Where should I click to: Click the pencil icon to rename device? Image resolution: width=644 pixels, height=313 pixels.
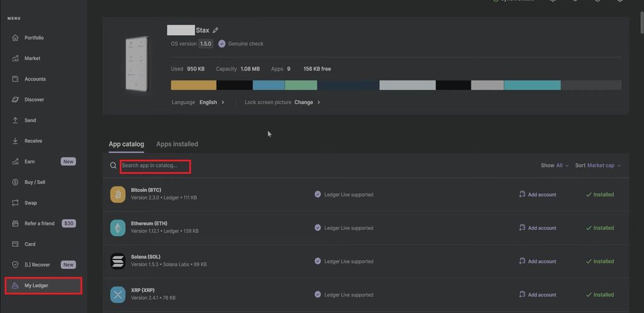(216, 30)
